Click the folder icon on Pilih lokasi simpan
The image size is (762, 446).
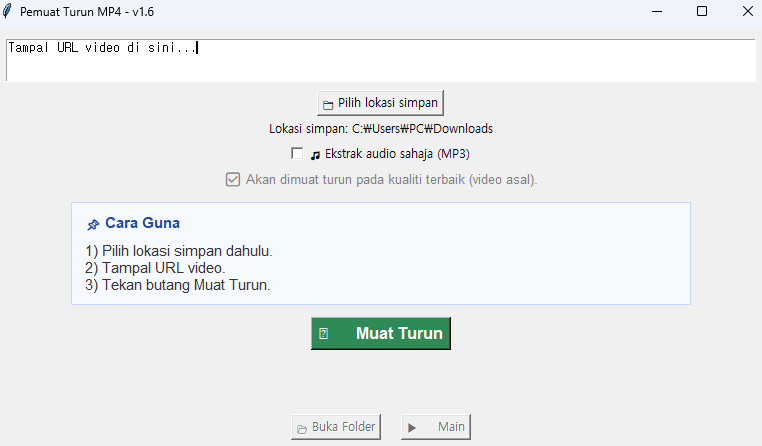click(x=327, y=104)
